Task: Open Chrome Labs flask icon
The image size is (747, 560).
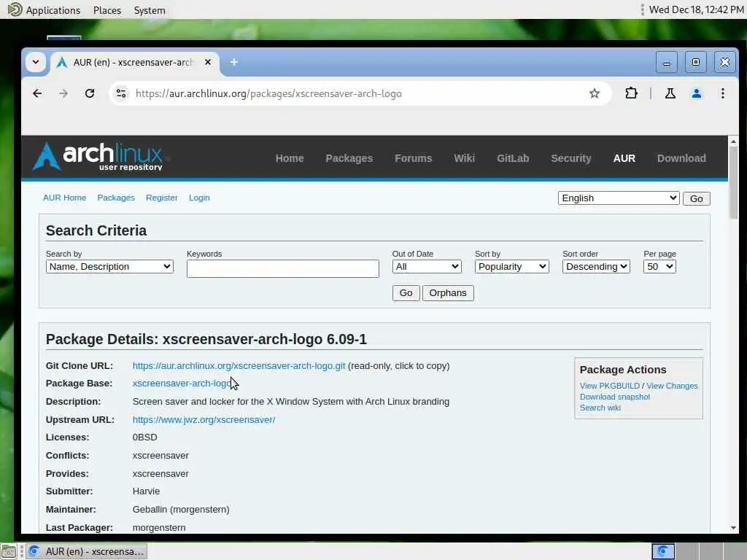Action: (670, 93)
